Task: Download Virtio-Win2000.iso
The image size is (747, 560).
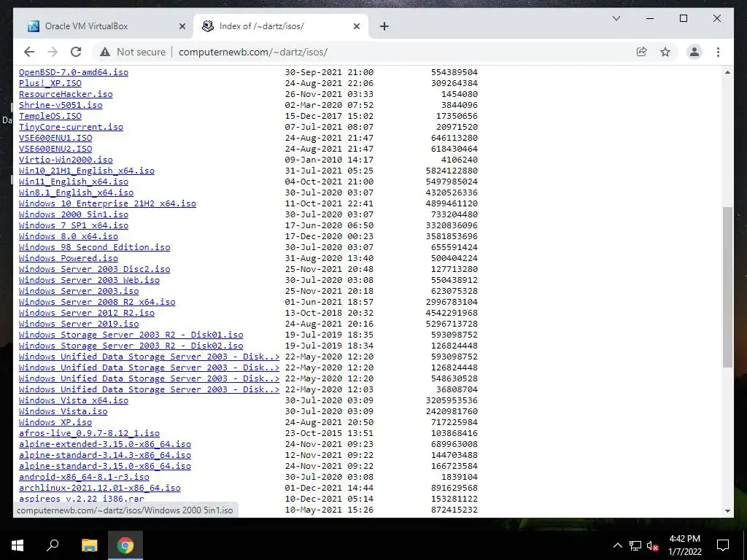Action: pos(66,160)
